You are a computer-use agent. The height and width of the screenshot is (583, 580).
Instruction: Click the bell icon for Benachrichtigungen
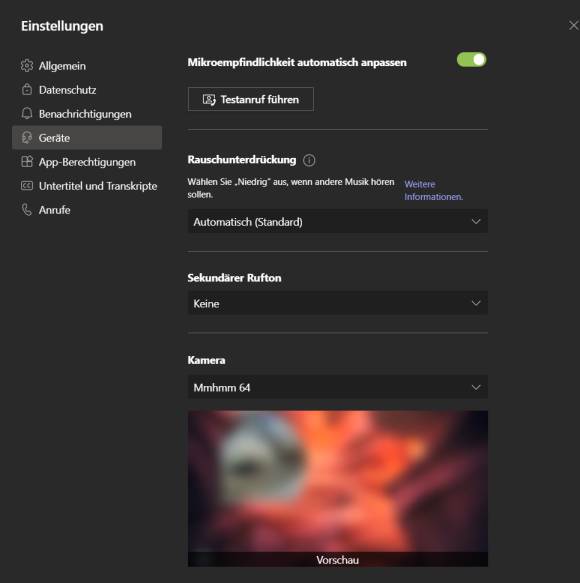[27, 113]
